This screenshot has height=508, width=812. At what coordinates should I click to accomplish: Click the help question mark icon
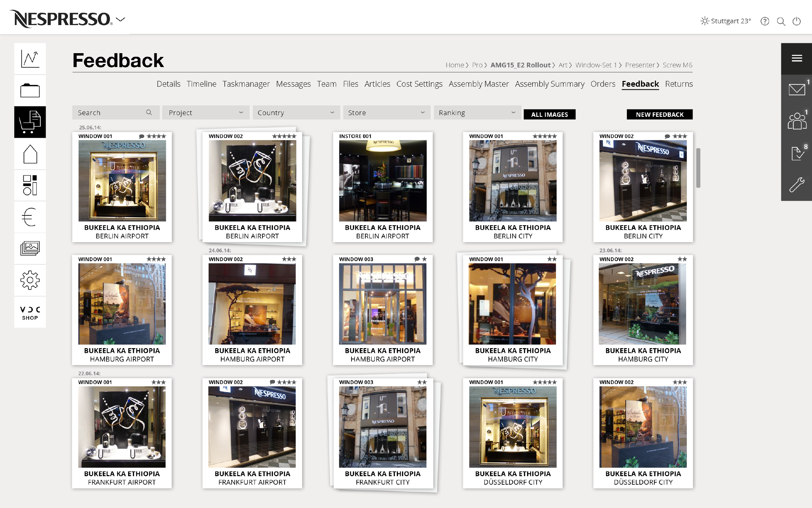765,21
